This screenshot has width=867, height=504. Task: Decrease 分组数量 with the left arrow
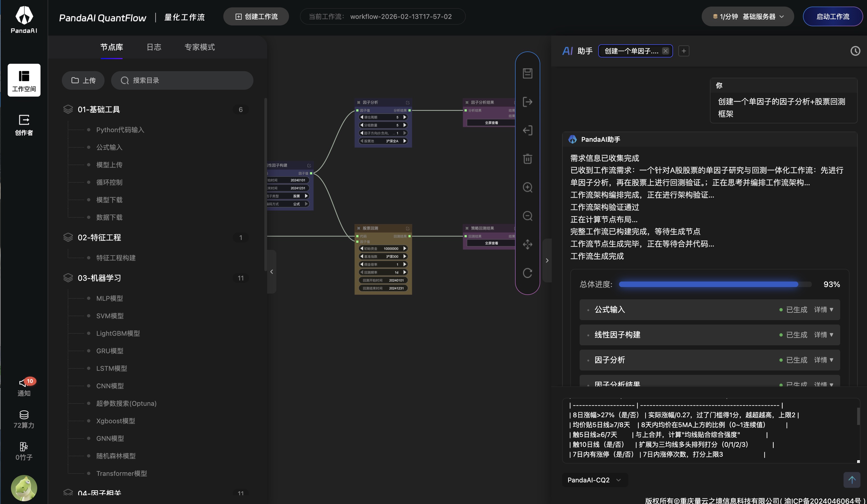click(x=362, y=125)
